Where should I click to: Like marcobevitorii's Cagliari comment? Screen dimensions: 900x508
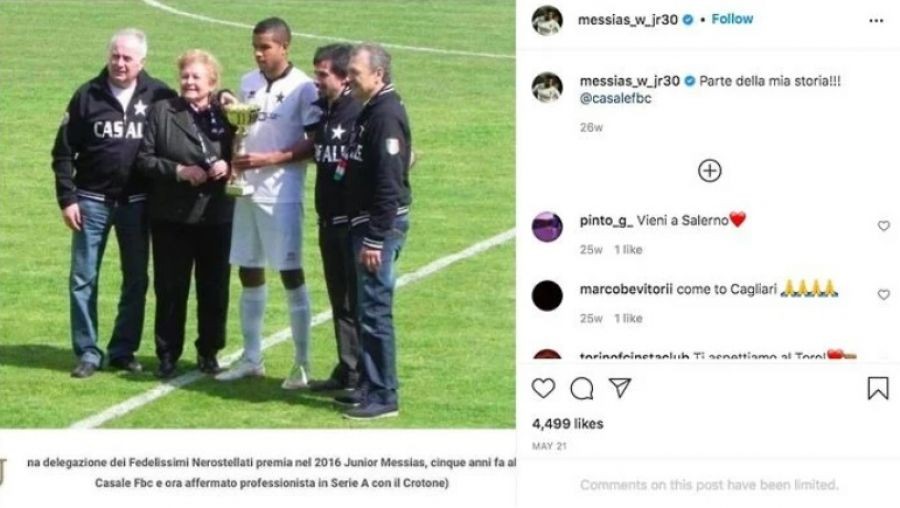(x=883, y=294)
